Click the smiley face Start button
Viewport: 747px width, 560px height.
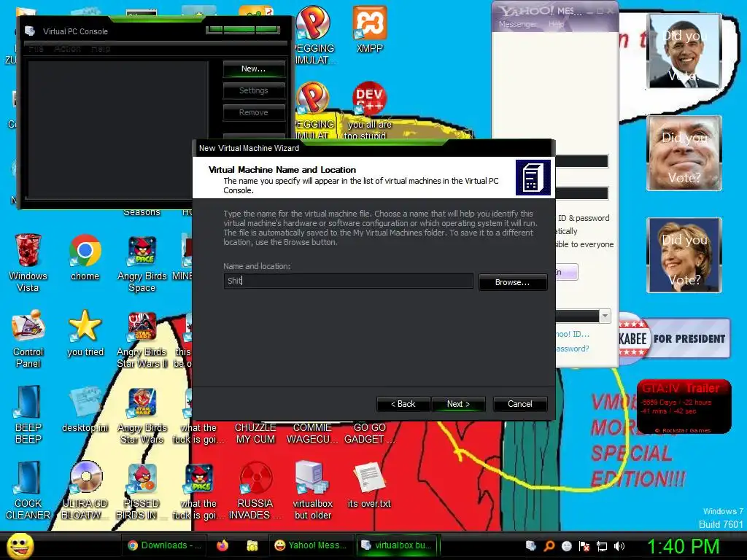[x=20, y=546]
